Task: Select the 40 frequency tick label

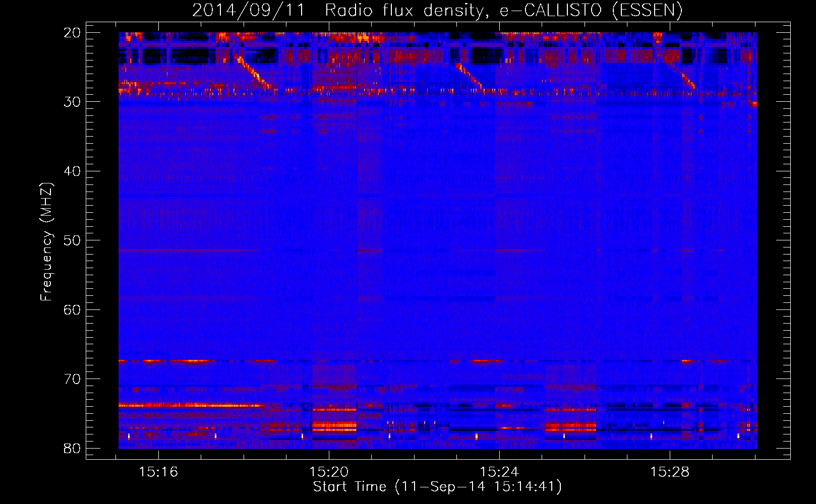Action: pyautogui.click(x=72, y=171)
